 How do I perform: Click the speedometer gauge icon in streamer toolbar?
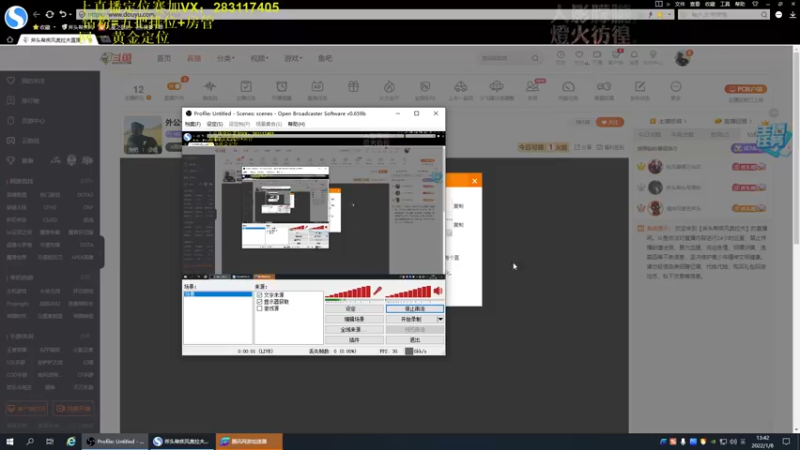[x=568, y=86]
